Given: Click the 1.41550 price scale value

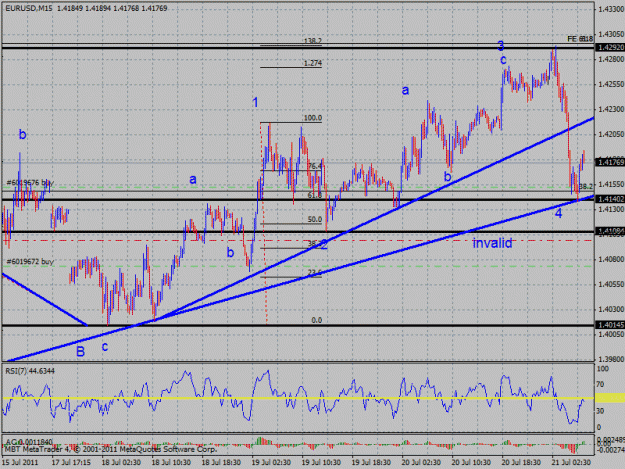Looking at the screenshot, I should [611, 184].
